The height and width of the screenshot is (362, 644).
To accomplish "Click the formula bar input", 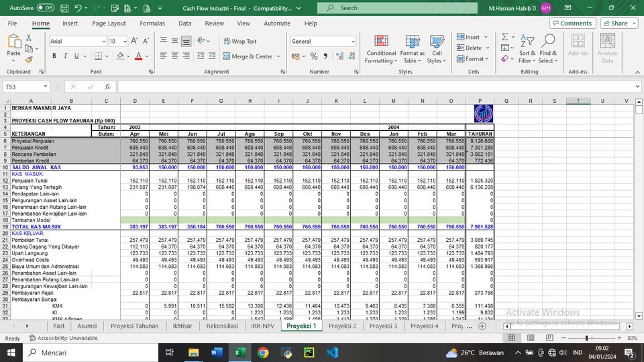I will pyautogui.click(x=376, y=87).
